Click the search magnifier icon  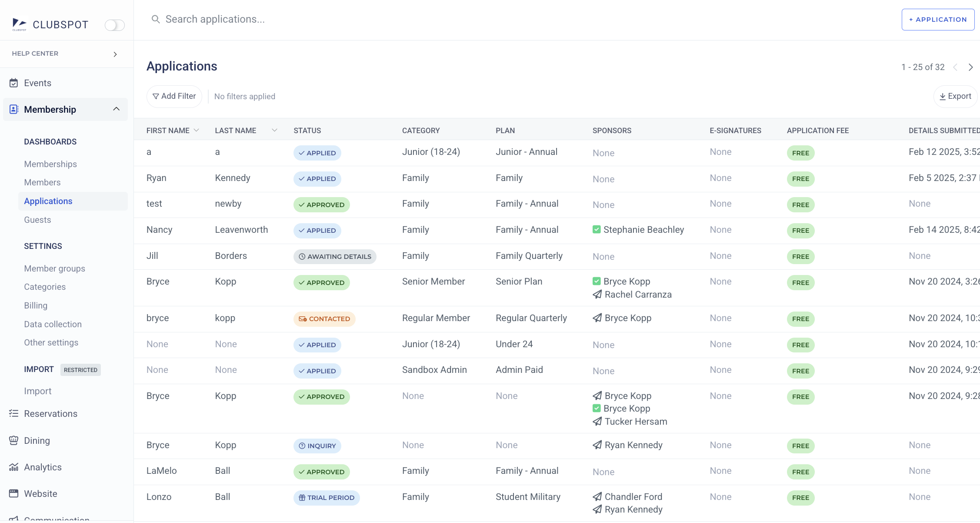tap(155, 19)
